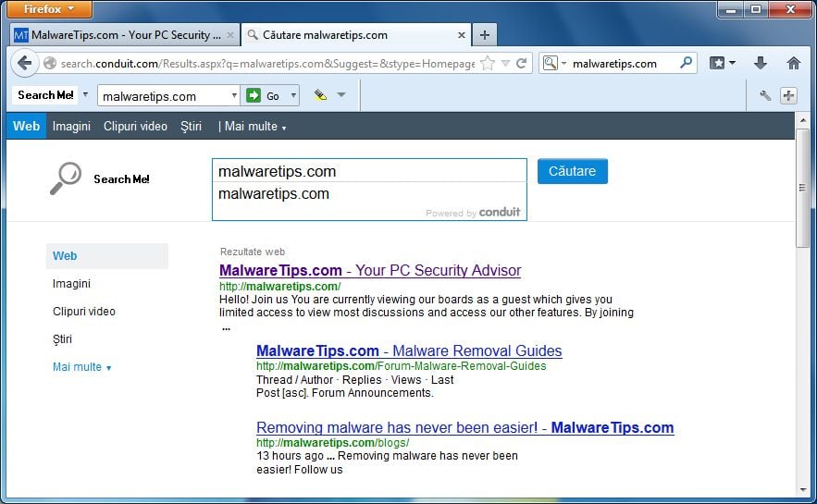This screenshot has width=817, height=504.
Task: Open the Malware Removal Guides result
Action: point(409,350)
